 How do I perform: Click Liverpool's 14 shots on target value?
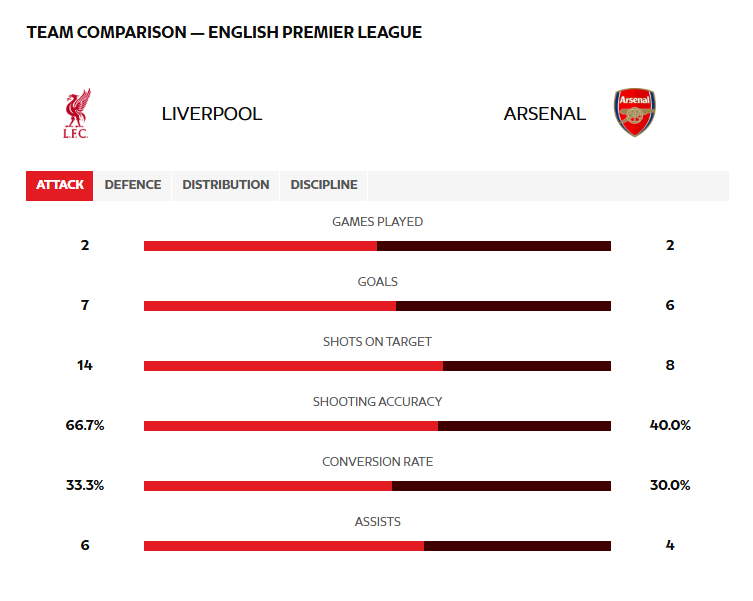pyautogui.click(x=85, y=365)
